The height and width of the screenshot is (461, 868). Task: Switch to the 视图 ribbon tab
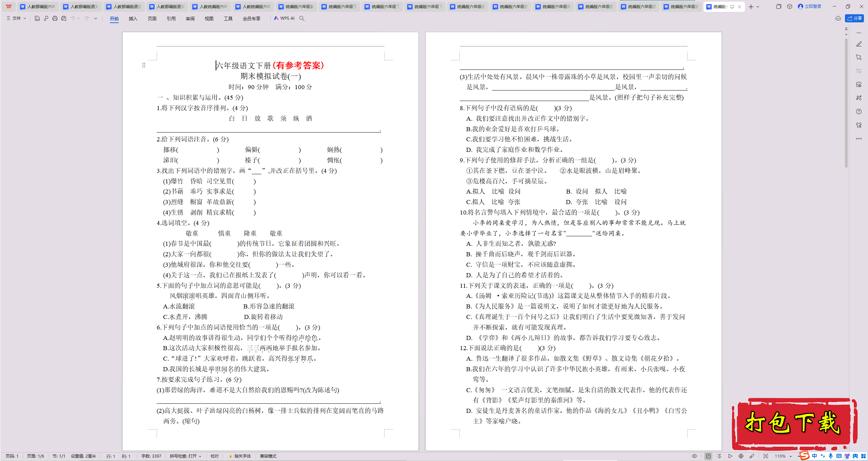209,19
